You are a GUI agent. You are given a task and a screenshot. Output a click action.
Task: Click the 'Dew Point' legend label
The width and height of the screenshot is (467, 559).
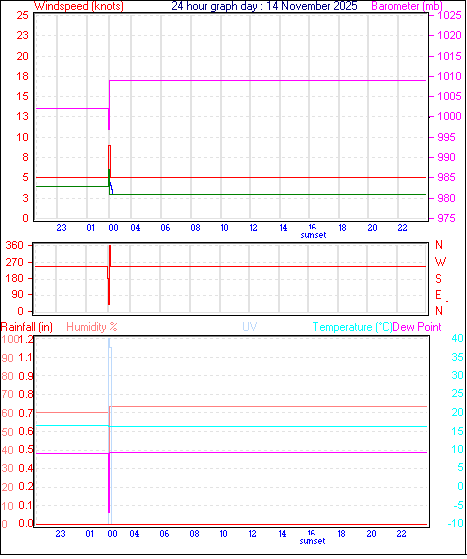point(417,327)
